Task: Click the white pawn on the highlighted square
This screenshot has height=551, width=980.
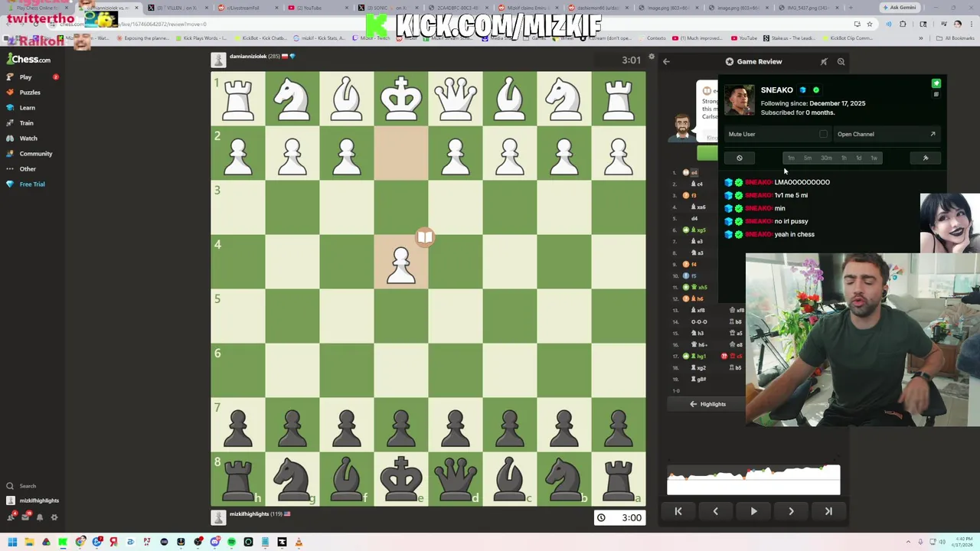Action: tap(401, 265)
